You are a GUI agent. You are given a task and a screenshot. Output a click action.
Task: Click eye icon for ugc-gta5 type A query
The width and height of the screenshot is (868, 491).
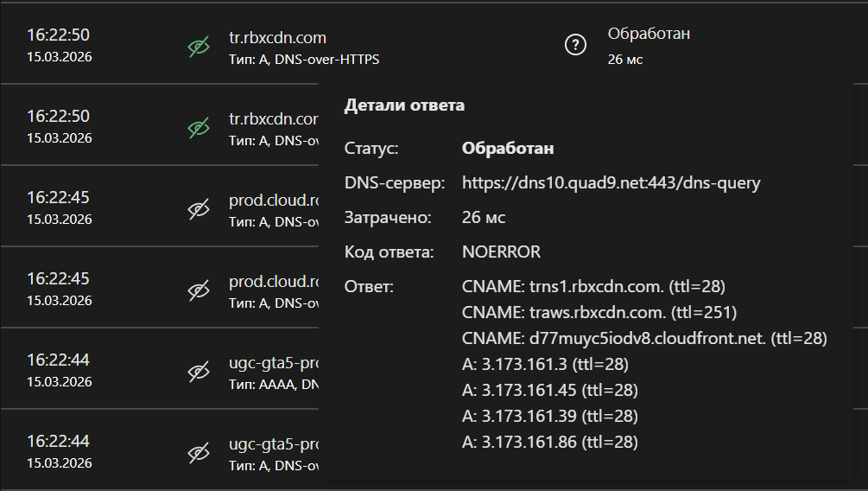click(x=199, y=452)
